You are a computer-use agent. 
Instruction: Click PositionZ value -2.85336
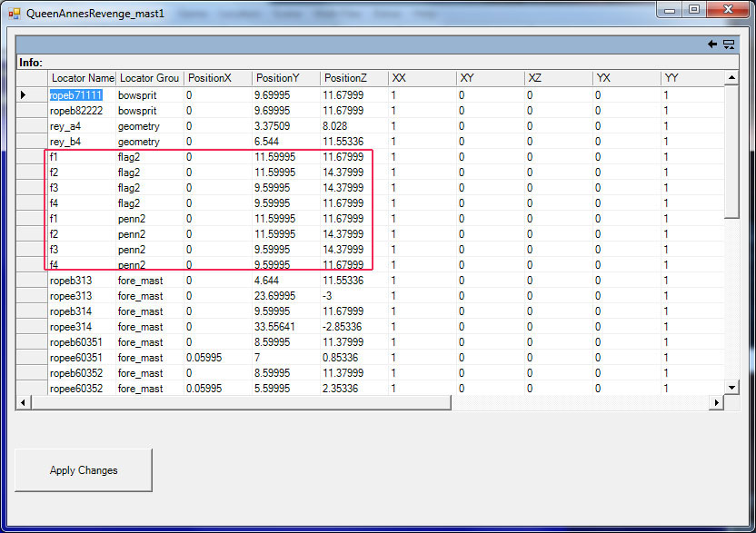tap(353, 326)
